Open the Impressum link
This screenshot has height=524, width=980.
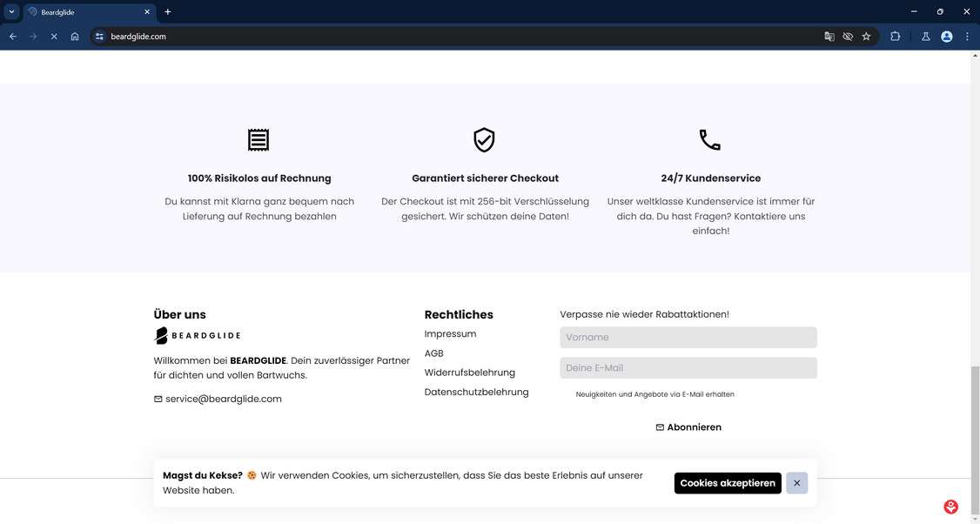click(x=450, y=334)
